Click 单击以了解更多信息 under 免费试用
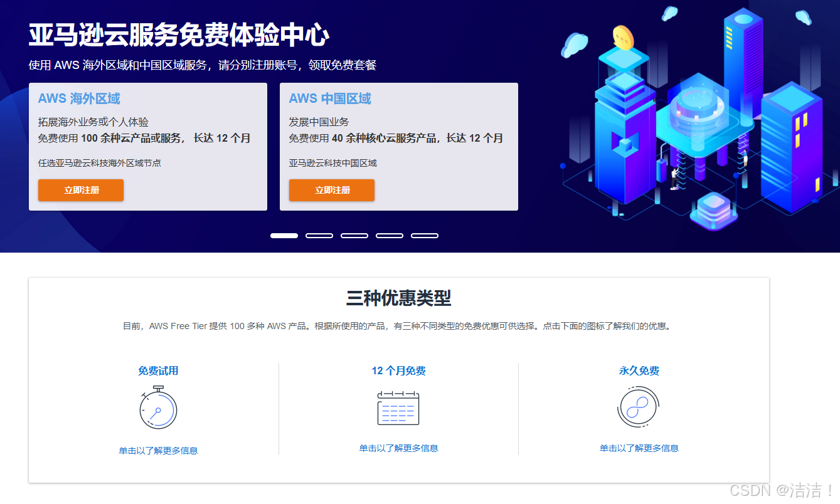 [x=158, y=451]
